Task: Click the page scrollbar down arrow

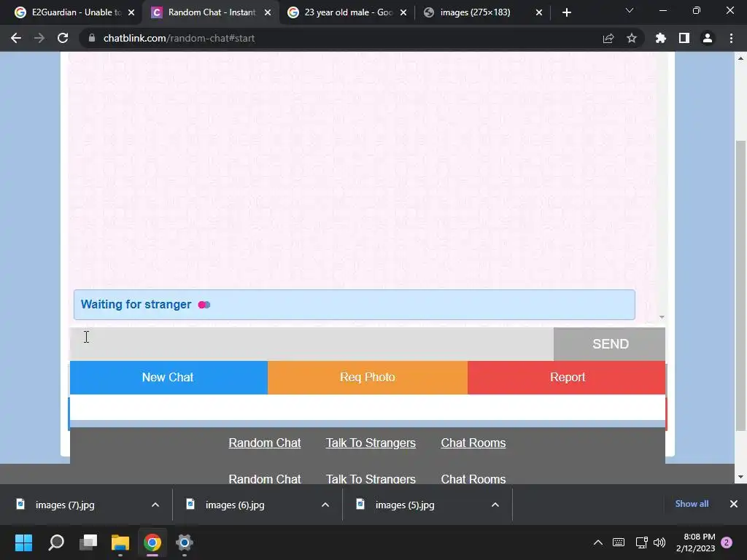Action: pyautogui.click(x=740, y=477)
